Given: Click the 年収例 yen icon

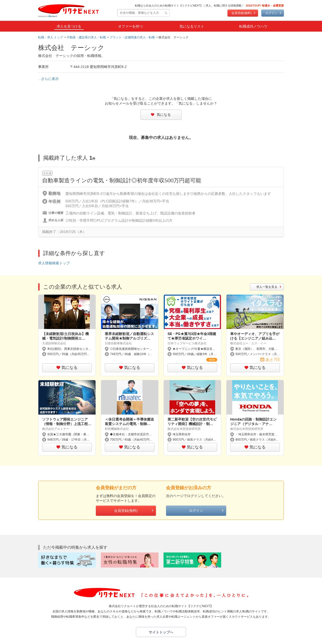Looking at the screenshot, I should pos(45,201).
